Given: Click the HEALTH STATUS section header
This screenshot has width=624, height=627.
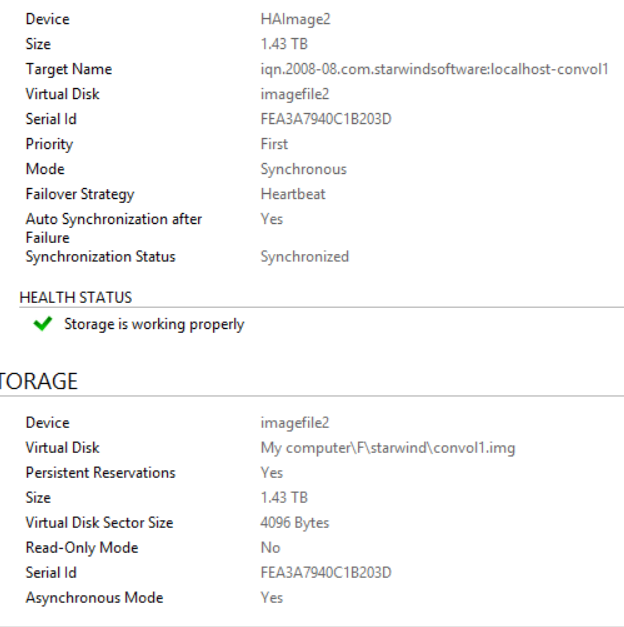Looking at the screenshot, I should [x=76, y=298].
